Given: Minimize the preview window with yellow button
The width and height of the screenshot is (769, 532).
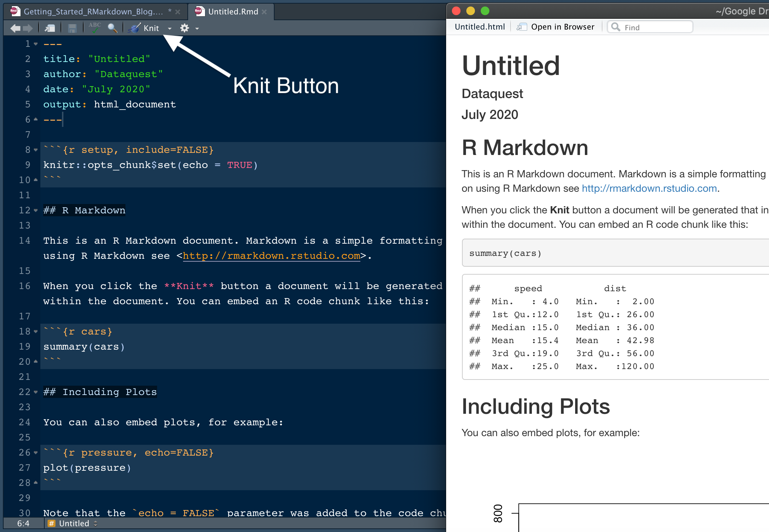Looking at the screenshot, I should (471, 11).
